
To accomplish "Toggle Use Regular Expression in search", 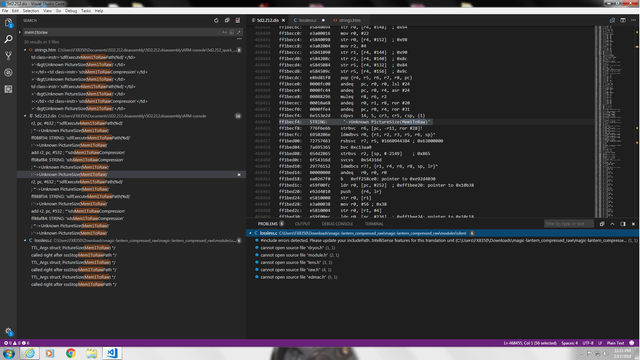I will click(239, 32).
